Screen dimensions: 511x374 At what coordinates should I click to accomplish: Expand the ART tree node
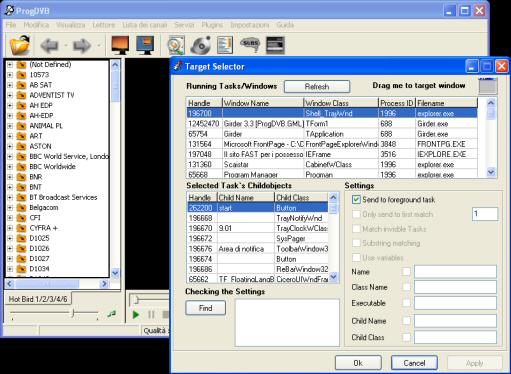10,136
